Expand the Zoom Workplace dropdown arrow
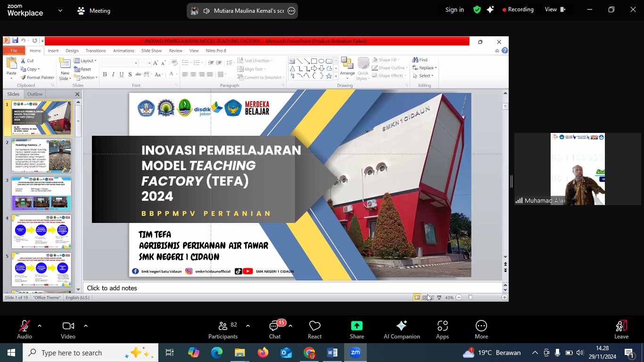Image resolution: width=644 pixels, height=362 pixels. pos(60,11)
